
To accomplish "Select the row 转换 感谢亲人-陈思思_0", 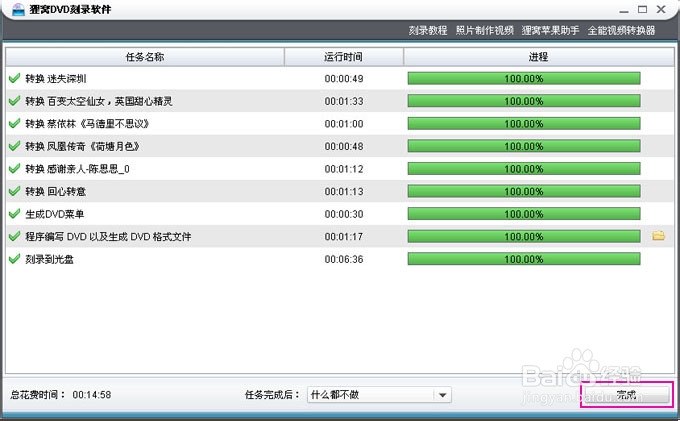I will 340,169.
